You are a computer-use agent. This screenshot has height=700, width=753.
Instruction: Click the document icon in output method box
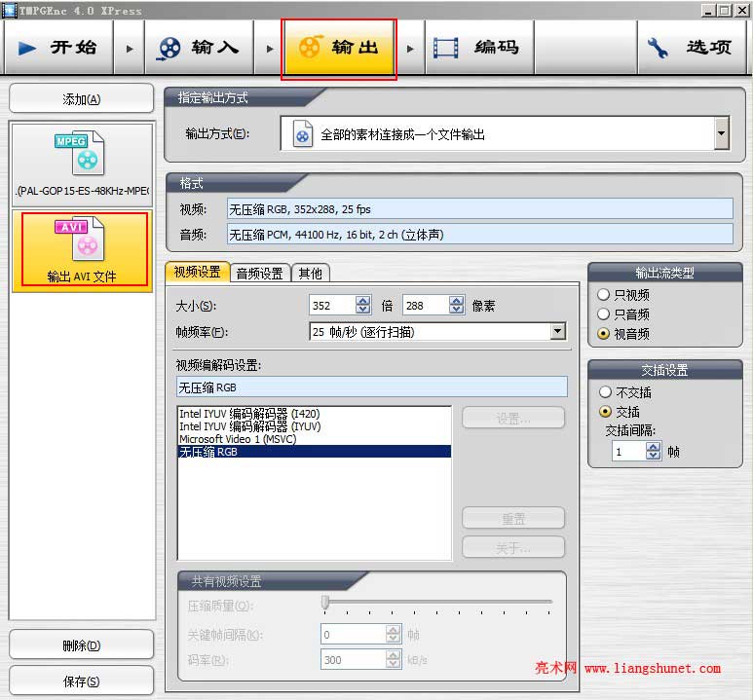(x=303, y=134)
